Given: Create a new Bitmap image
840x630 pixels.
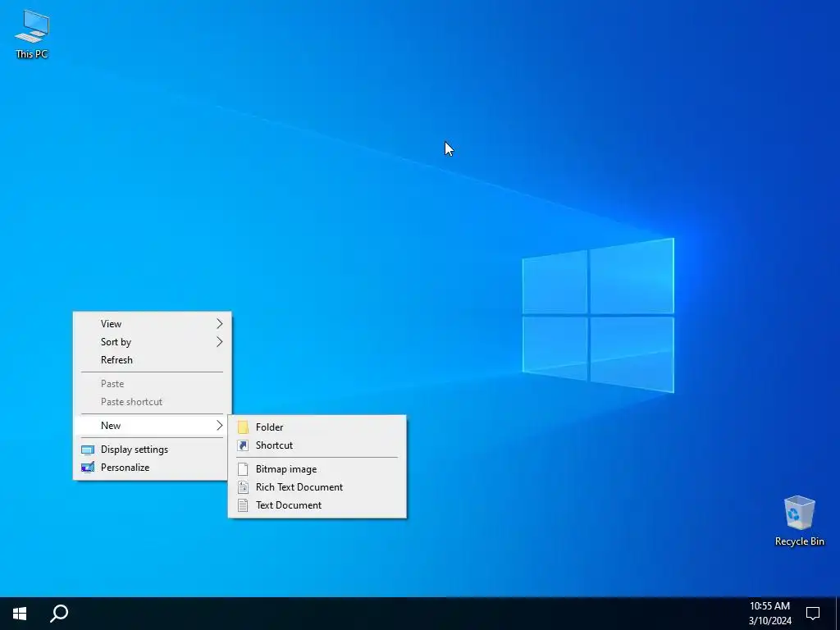Looking at the screenshot, I should click(x=317, y=469).
